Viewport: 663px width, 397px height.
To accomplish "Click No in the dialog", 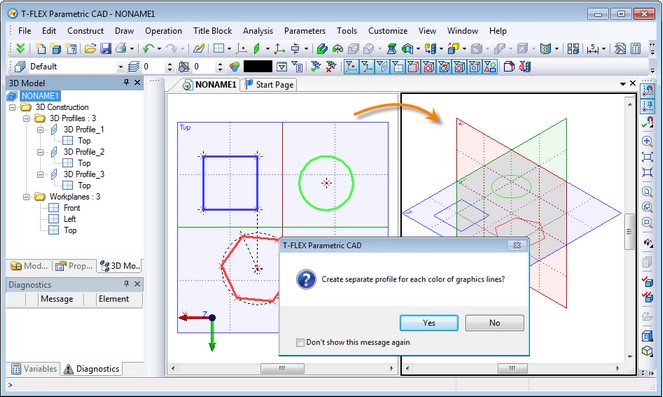I will 495,323.
